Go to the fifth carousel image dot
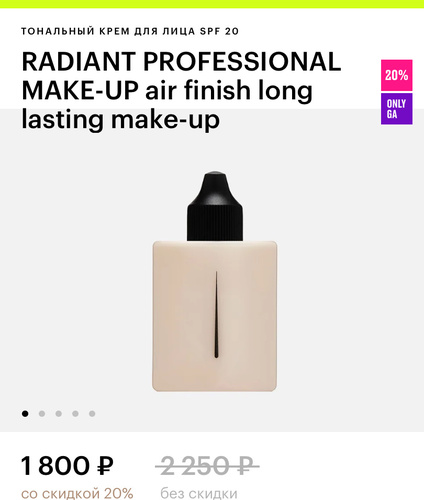Viewport: 424px width, 500px height. 92,414
